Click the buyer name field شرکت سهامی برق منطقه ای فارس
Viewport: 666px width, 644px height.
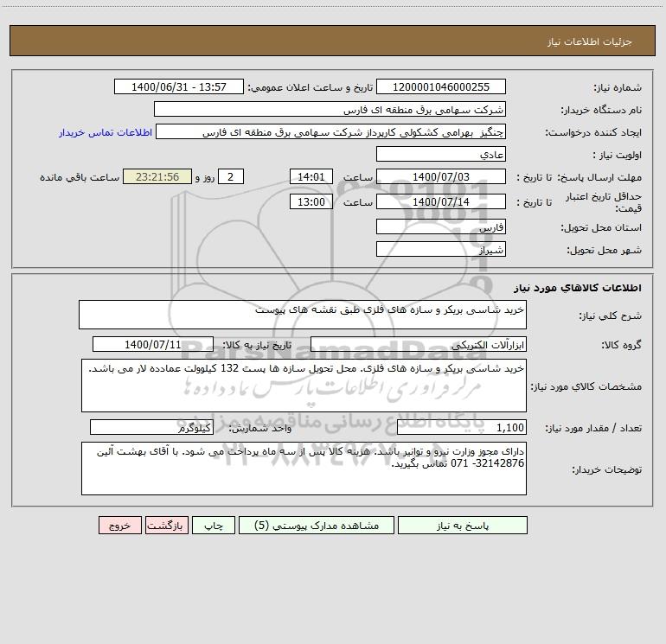330,109
